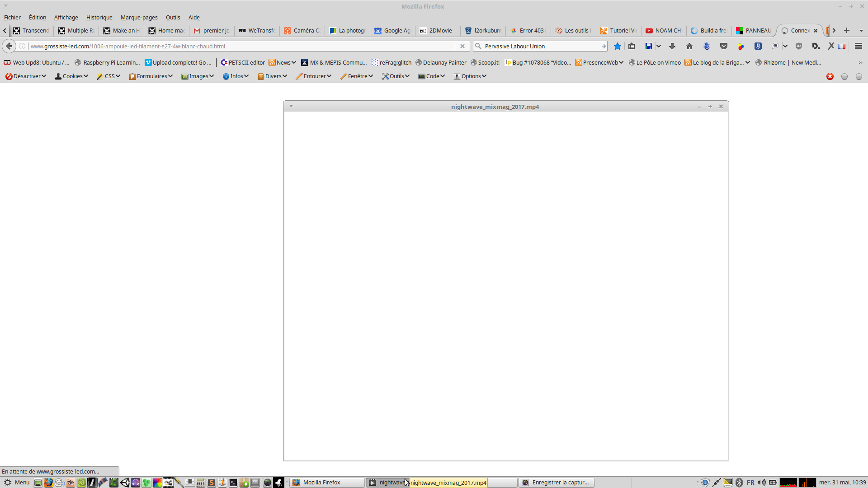Open the PETSCII editor bookmark

pos(242,62)
